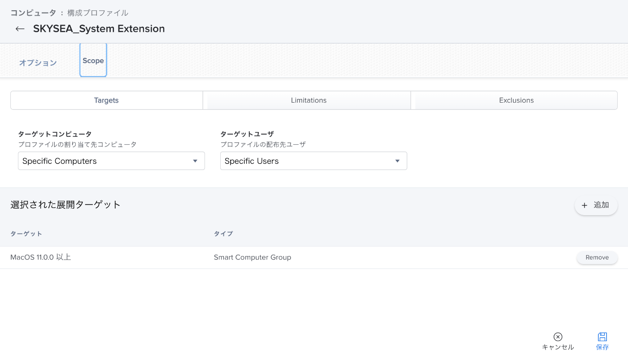Open the オプション tab
The height and width of the screenshot is (364, 628).
38,63
